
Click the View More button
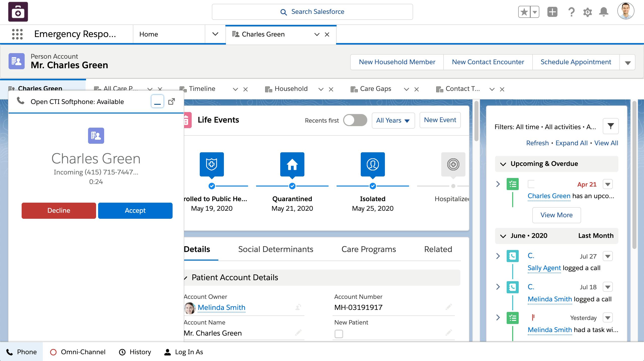556,215
